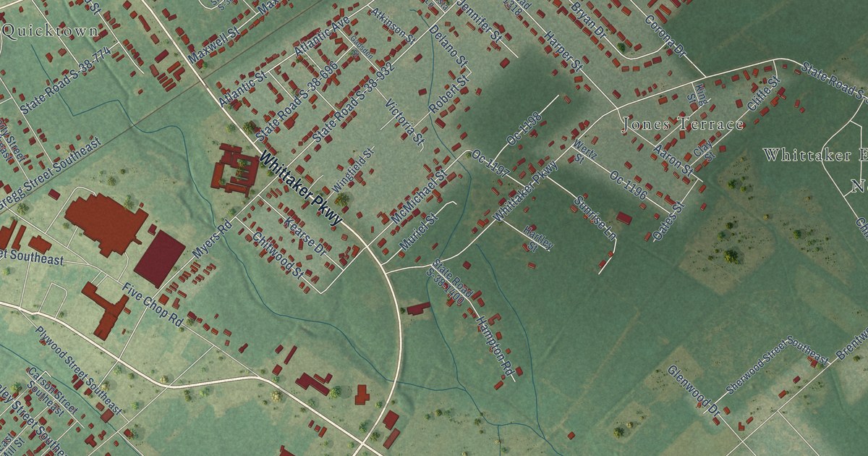The height and width of the screenshot is (456, 868).
Task: Click the "Oc-1198" road label
Action: (x=524, y=129)
